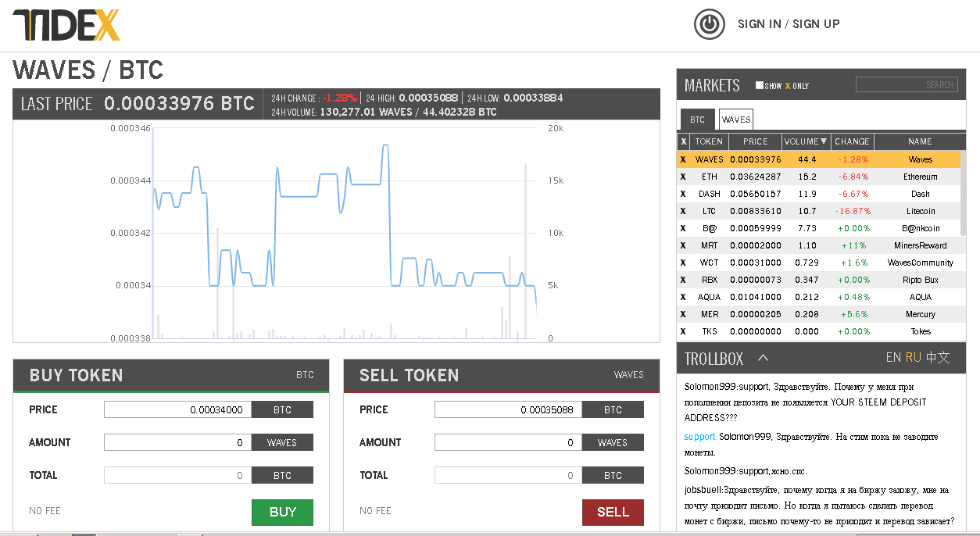Click the Sell price input field
This screenshot has width=980, height=536.
pos(508,409)
